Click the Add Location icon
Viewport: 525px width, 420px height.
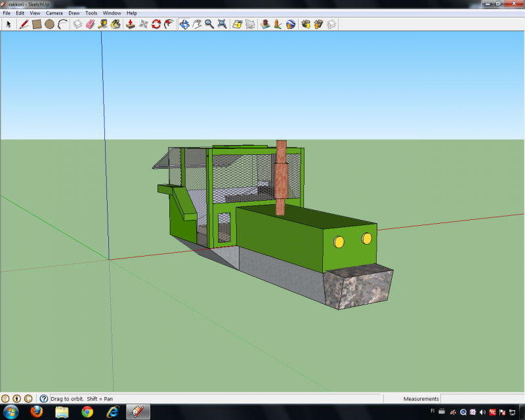point(238,24)
